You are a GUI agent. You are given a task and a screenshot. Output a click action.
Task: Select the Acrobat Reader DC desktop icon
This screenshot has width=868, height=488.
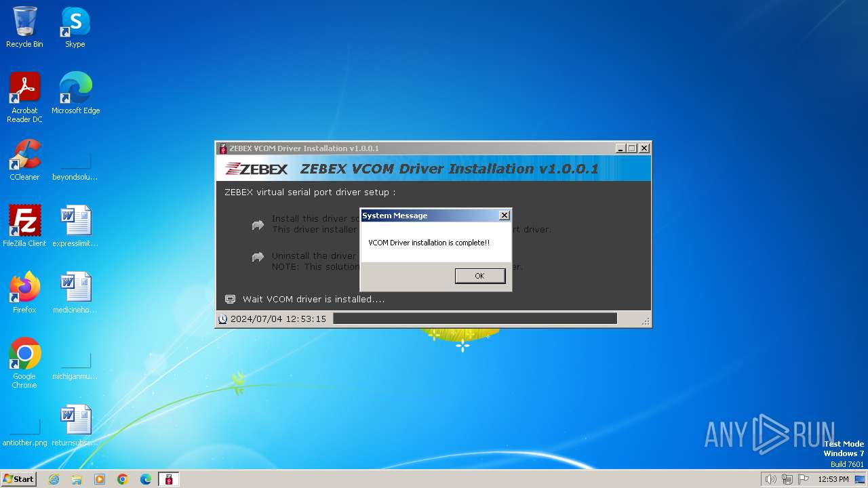coord(24,98)
